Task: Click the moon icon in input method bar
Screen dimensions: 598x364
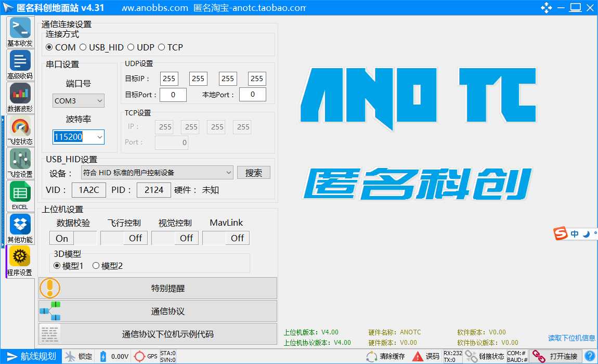Action: (586, 233)
